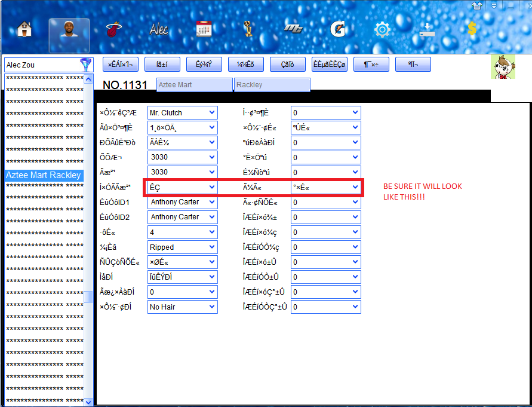The width and height of the screenshot is (532, 407).
Task: Select Aztee Mart Rackley in player list
Action: (x=44, y=175)
